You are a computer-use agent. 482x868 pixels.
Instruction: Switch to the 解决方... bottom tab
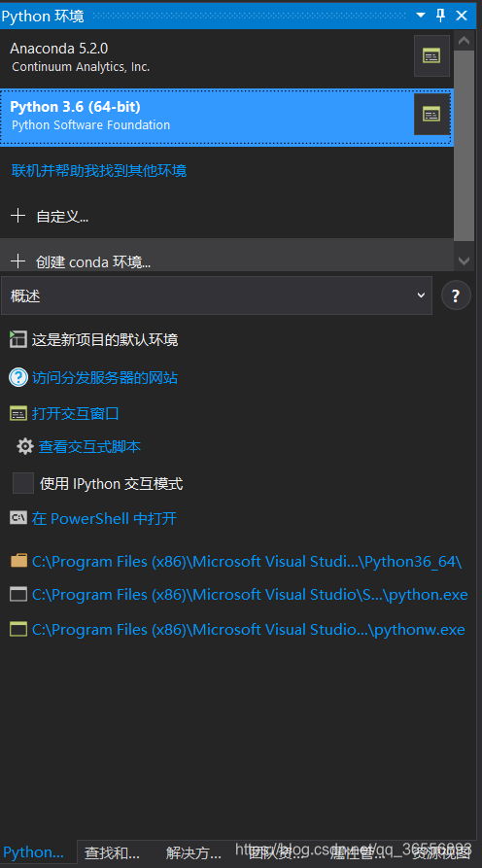(x=193, y=853)
